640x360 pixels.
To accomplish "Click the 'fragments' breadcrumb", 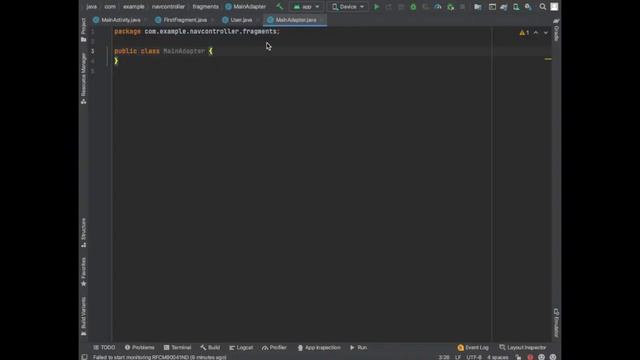I will coord(205,7).
